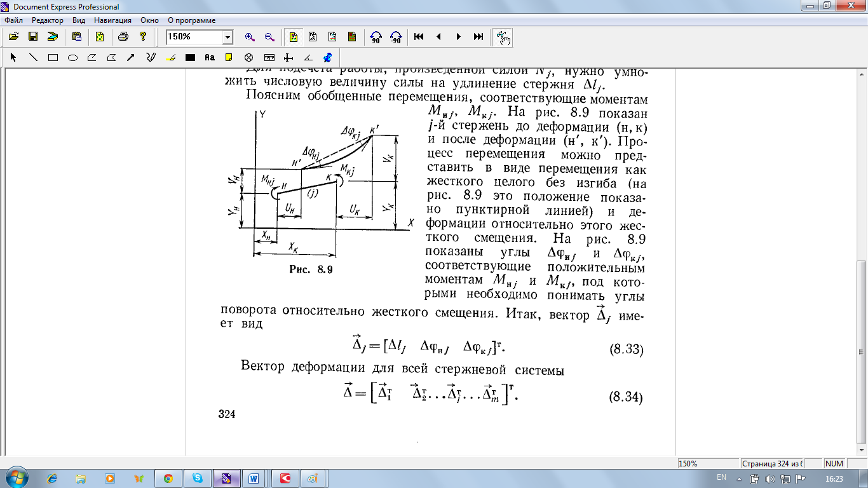Select the line drawing tool
The image size is (868, 488).
pyautogui.click(x=33, y=57)
